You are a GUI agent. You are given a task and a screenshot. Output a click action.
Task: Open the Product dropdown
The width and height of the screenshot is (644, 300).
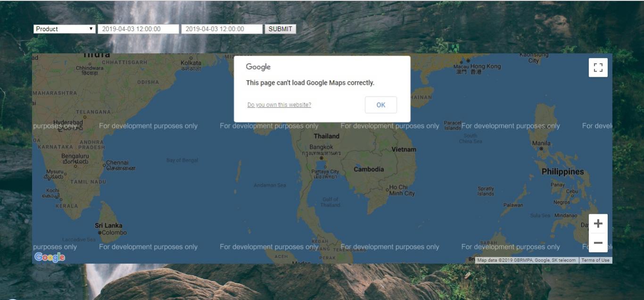tap(65, 29)
